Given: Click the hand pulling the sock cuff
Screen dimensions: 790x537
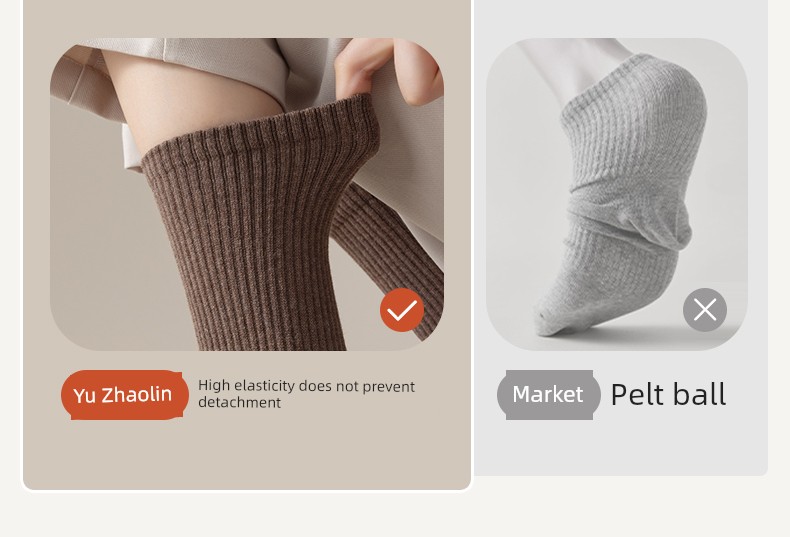Looking at the screenshot, I should 385,68.
